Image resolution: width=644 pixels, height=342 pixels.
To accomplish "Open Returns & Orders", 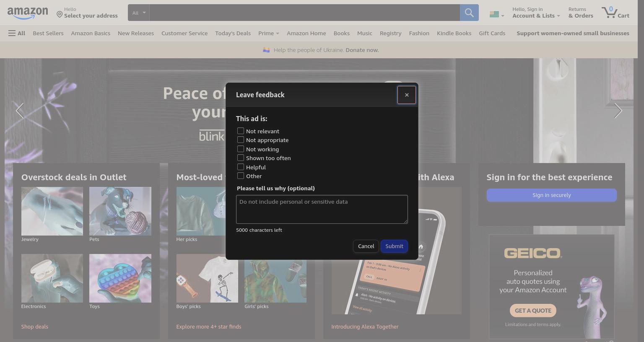I will [x=581, y=13].
